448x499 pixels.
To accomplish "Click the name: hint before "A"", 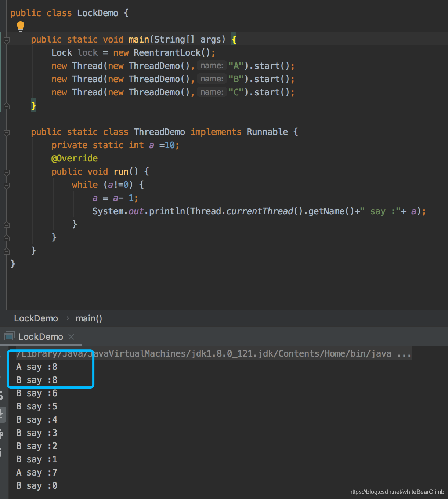I will click(x=212, y=66).
